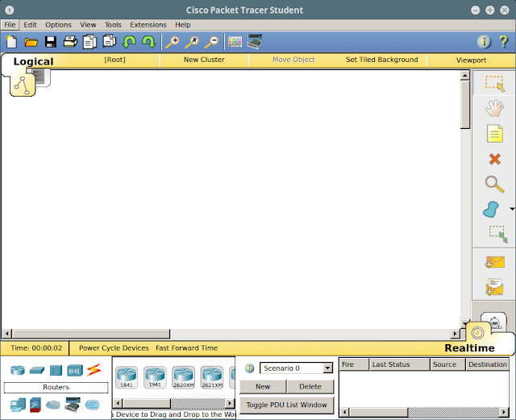Choose the red X Delete tool
This screenshot has height=420, width=516.
494,159
